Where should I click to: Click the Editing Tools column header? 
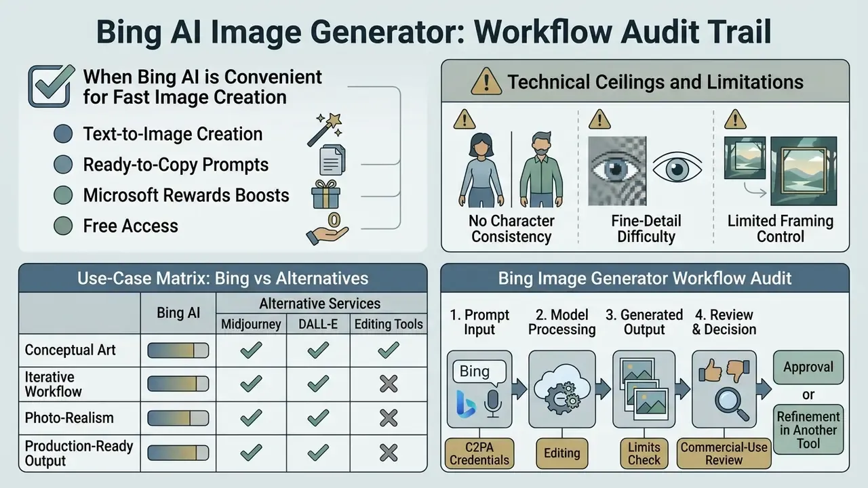point(389,324)
